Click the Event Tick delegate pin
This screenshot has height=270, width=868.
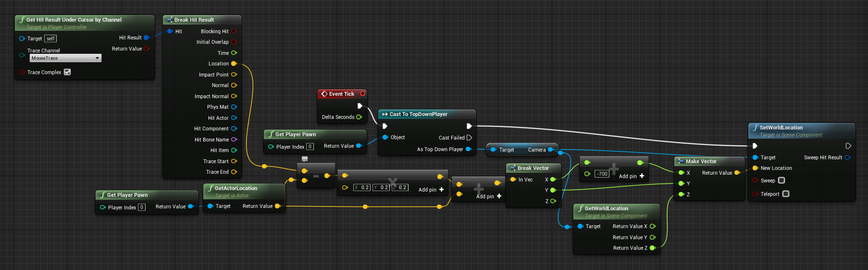click(363, 93)
